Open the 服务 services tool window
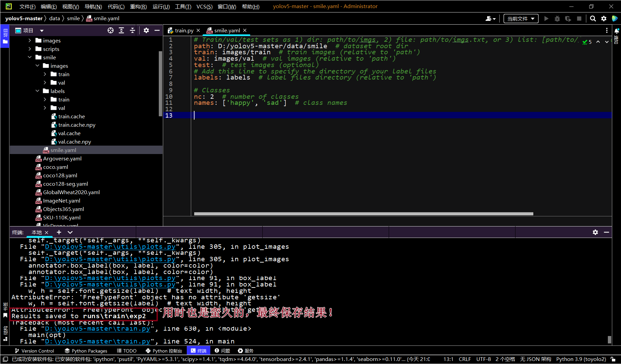The height and width of the screenshot is (364, 621). [x=245, y=351]
